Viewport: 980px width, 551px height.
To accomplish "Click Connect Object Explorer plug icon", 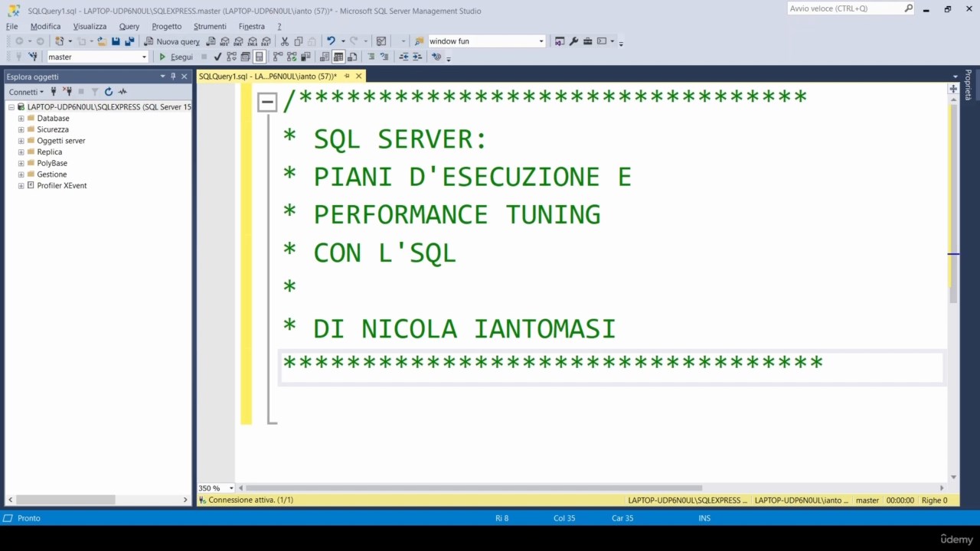I will pos(54,92).
